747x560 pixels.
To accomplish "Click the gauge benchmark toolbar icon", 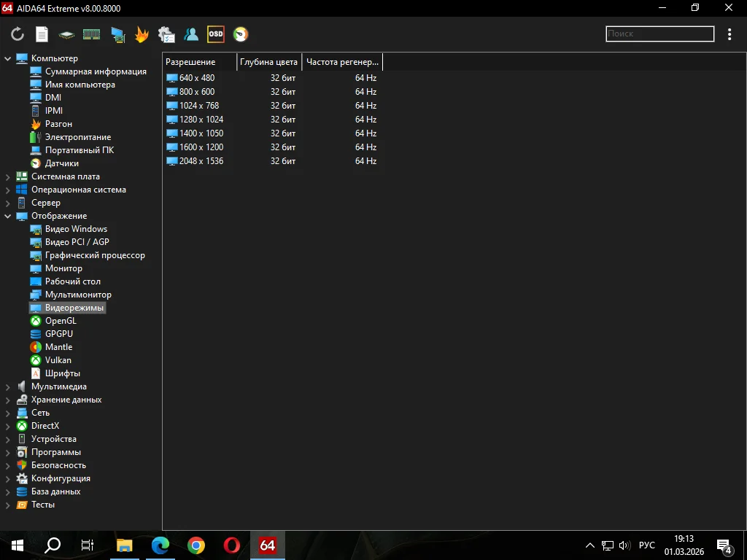I will pos(240,34).
